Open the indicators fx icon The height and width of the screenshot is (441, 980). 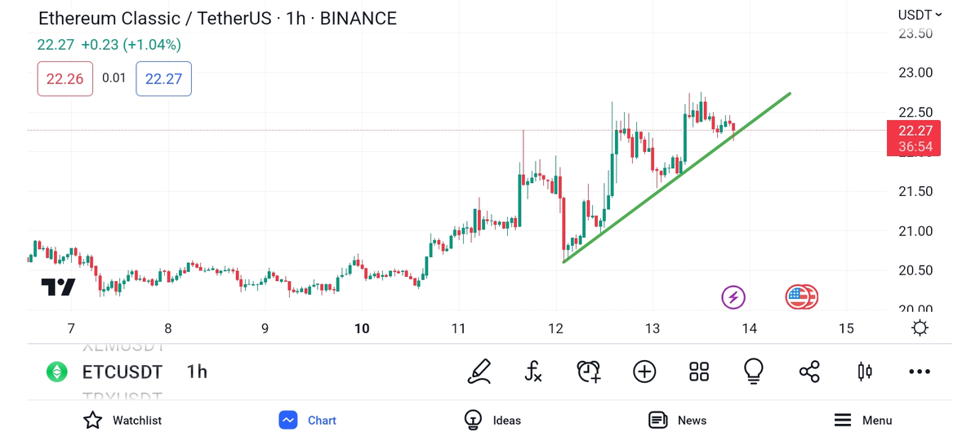(533, 372)
